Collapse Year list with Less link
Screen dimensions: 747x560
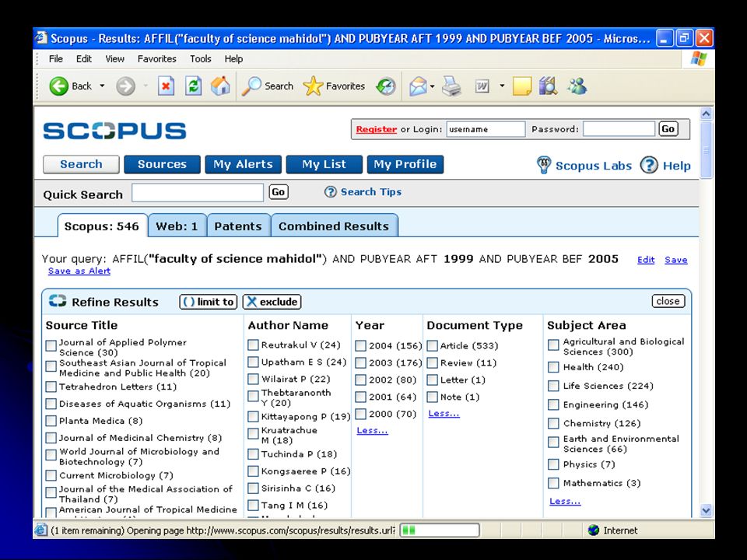372,430
